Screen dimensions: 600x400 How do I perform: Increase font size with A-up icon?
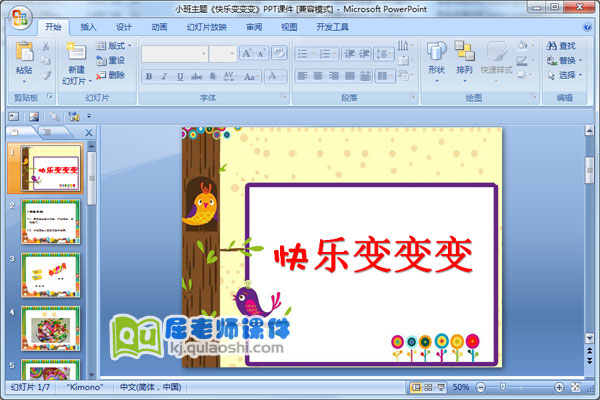pos(246,53)
